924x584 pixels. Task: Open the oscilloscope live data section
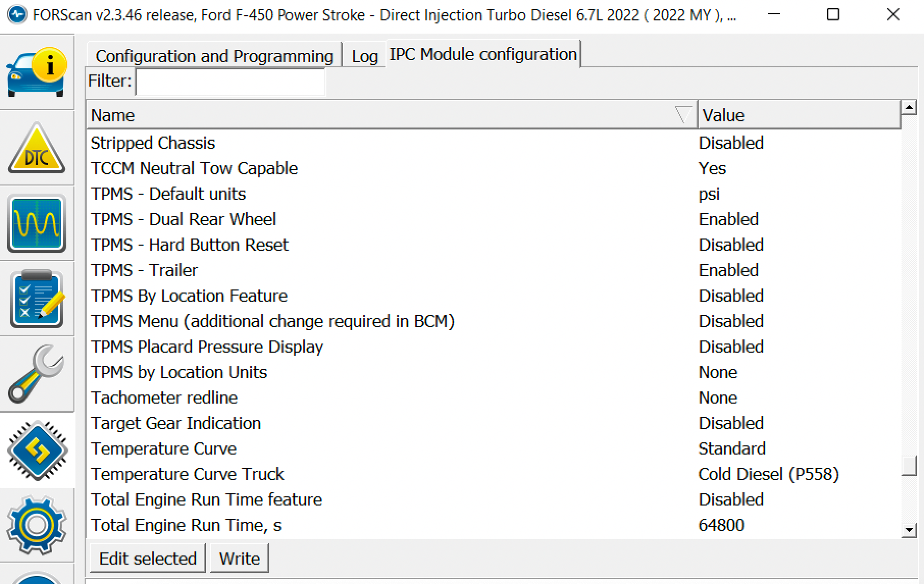pos(37,223)
